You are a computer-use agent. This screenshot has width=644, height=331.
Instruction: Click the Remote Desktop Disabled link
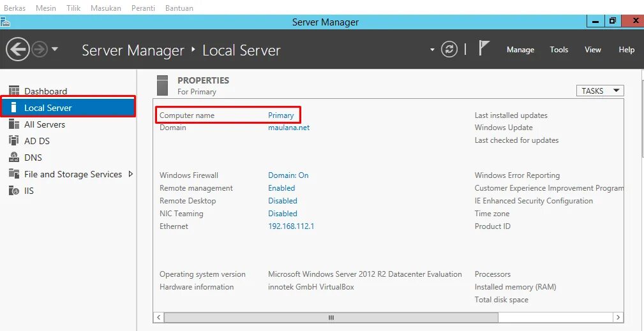coord(283,201)
